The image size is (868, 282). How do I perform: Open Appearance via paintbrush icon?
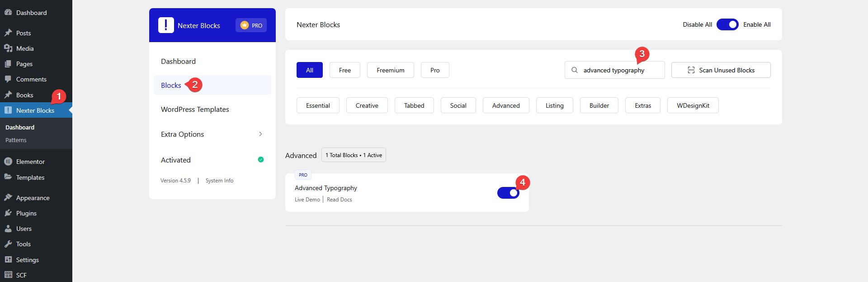click(8, 198)
